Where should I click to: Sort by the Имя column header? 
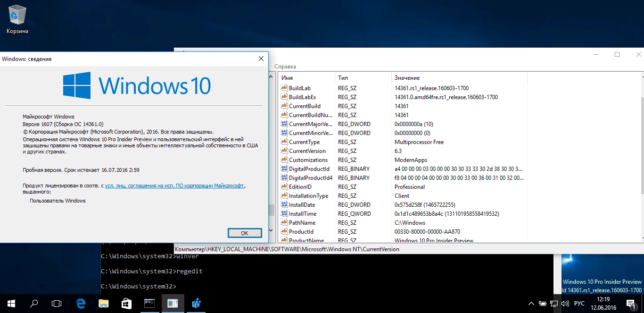click(307, 77)
